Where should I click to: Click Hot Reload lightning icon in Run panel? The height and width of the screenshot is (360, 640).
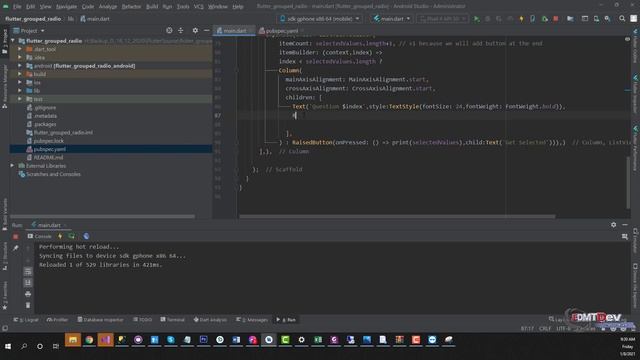(x=60, y=236)
